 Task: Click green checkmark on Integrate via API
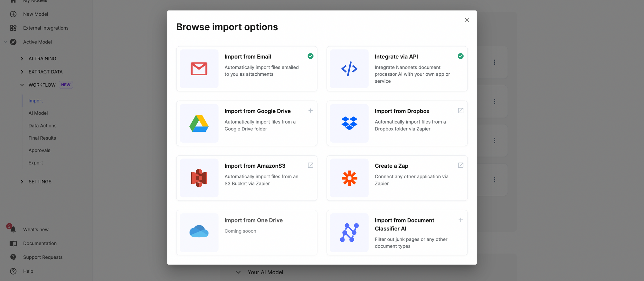461,56
